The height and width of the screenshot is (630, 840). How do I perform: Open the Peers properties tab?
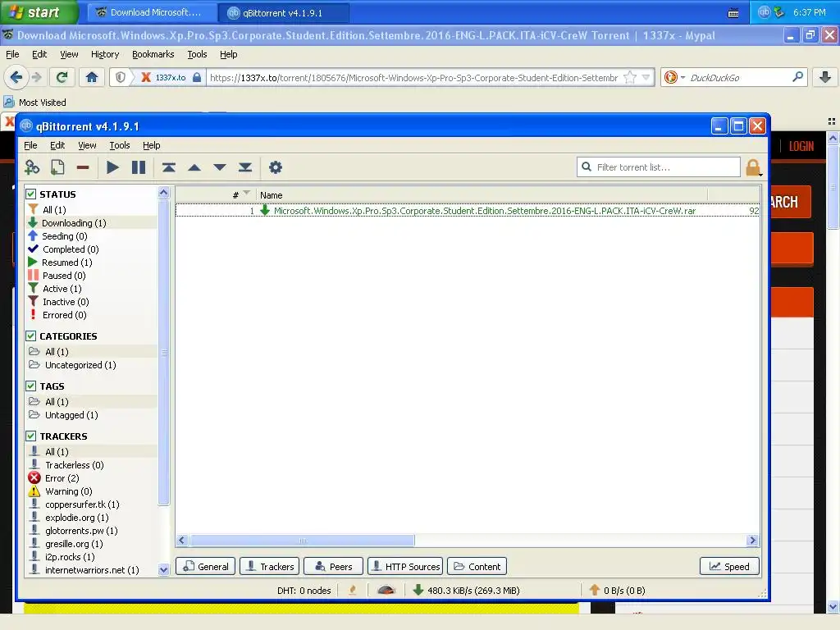(x=333, y=566)
